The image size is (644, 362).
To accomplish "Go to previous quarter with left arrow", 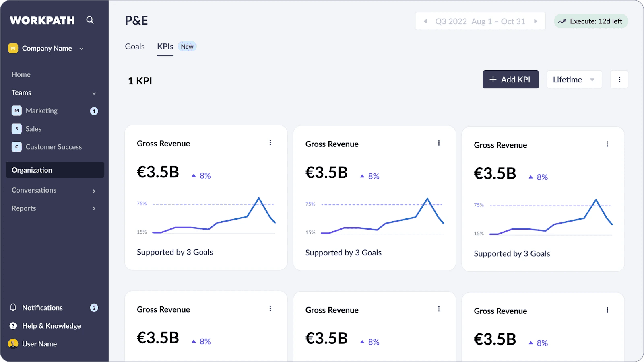I will coord(425,21).
